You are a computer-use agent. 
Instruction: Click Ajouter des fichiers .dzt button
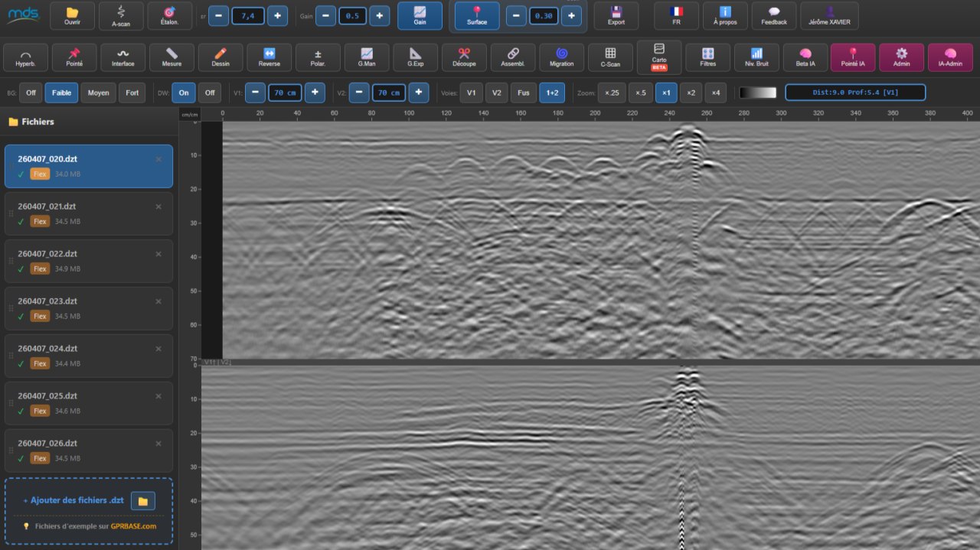[x=73, y=500]
